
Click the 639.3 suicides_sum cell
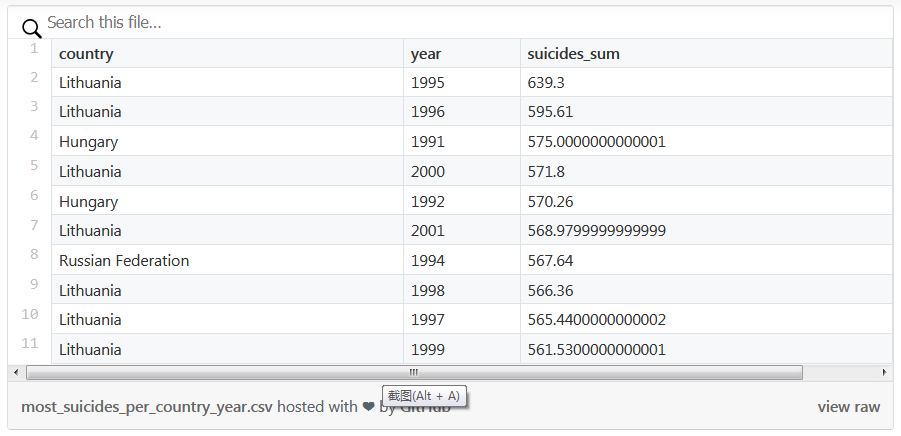pos(546,83)
